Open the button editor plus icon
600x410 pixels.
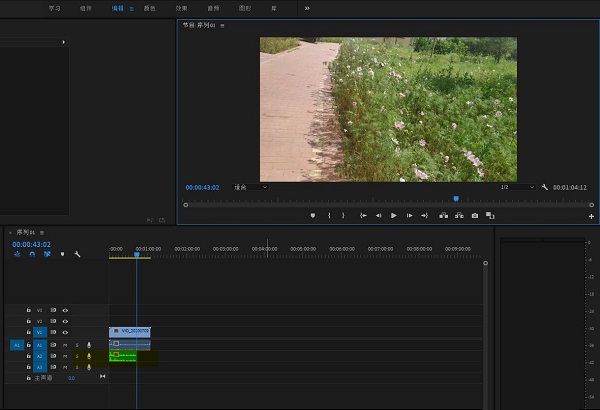[591, 216]
